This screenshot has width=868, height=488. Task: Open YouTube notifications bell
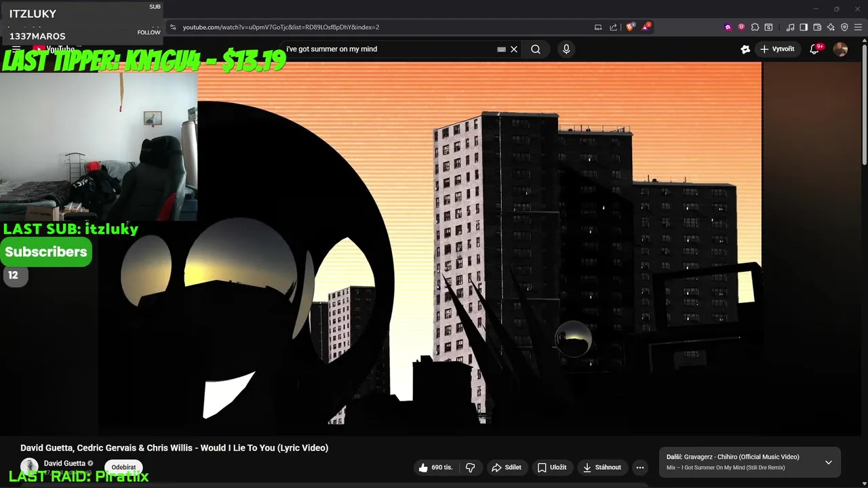click(x=815, y=49)
